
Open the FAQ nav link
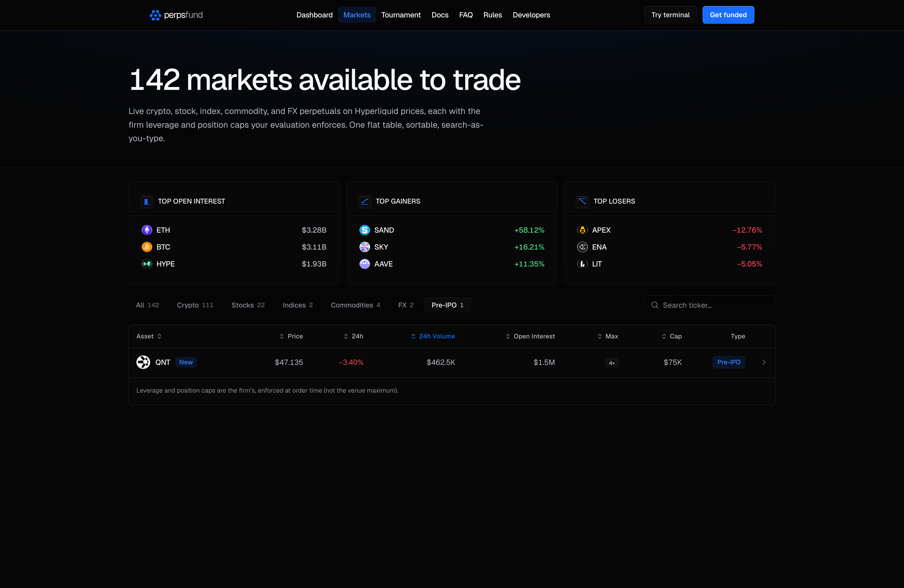(x=466, y=15)
